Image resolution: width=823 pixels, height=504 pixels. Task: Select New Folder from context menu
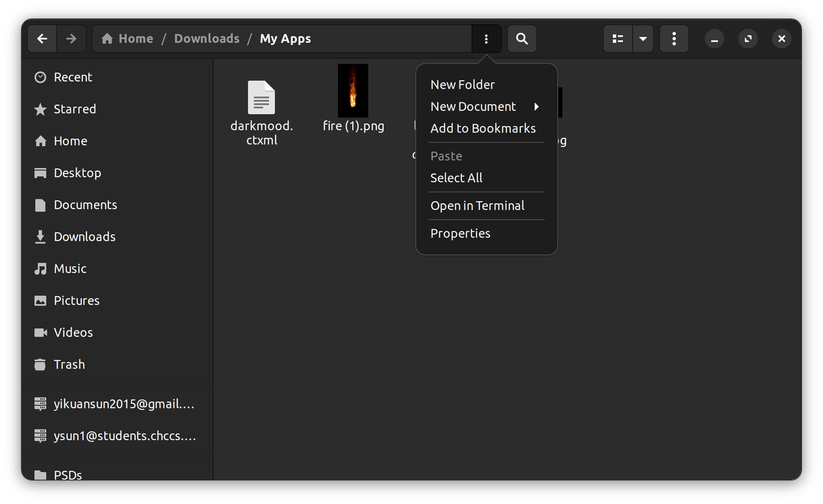tap(462, 84)
